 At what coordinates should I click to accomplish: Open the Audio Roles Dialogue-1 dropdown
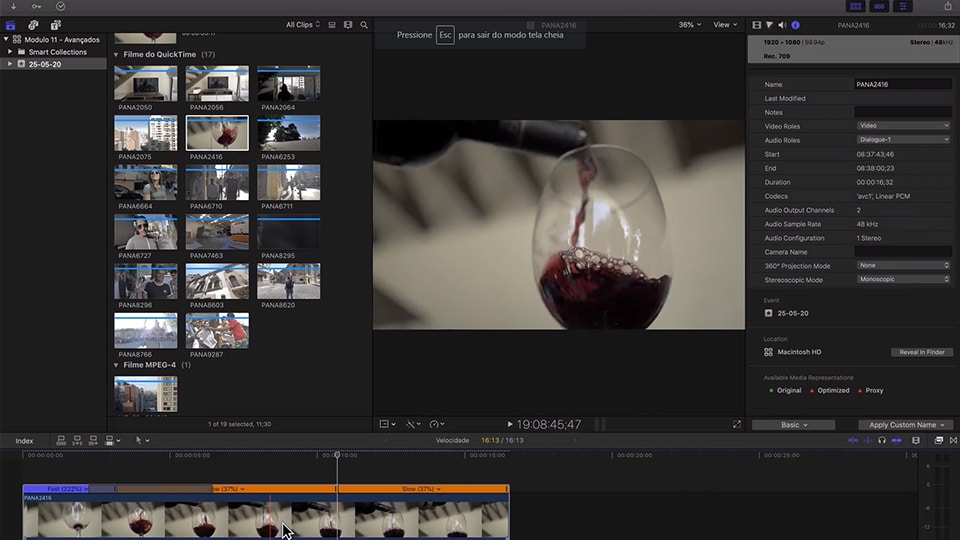coord(903,140)
